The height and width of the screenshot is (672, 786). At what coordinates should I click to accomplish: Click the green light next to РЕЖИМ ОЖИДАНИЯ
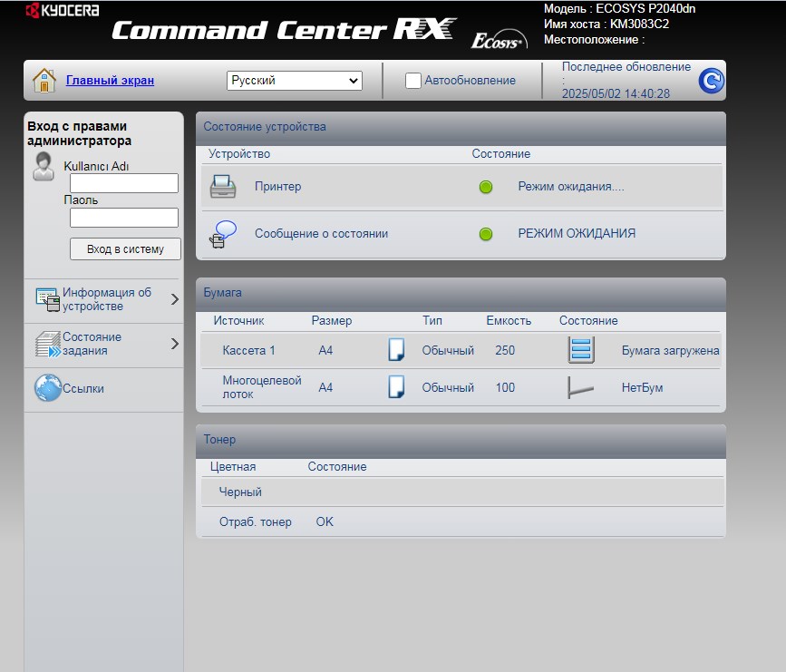coord(486,234)
